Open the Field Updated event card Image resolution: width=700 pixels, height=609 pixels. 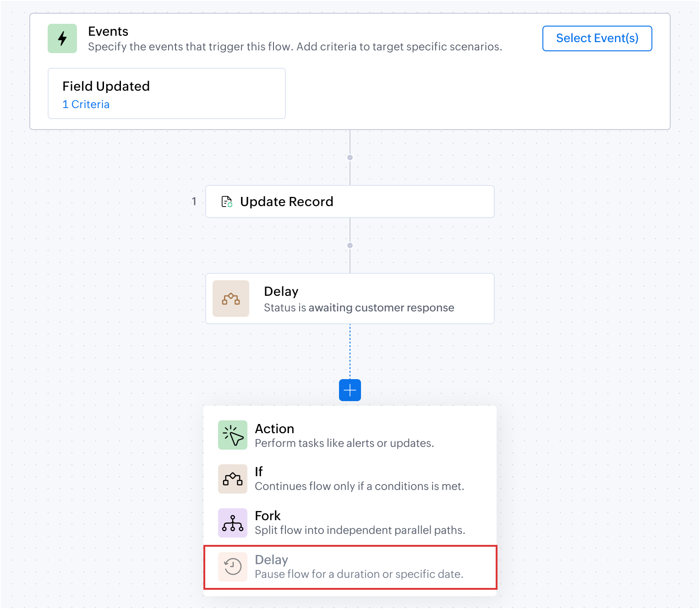(167, 93)
